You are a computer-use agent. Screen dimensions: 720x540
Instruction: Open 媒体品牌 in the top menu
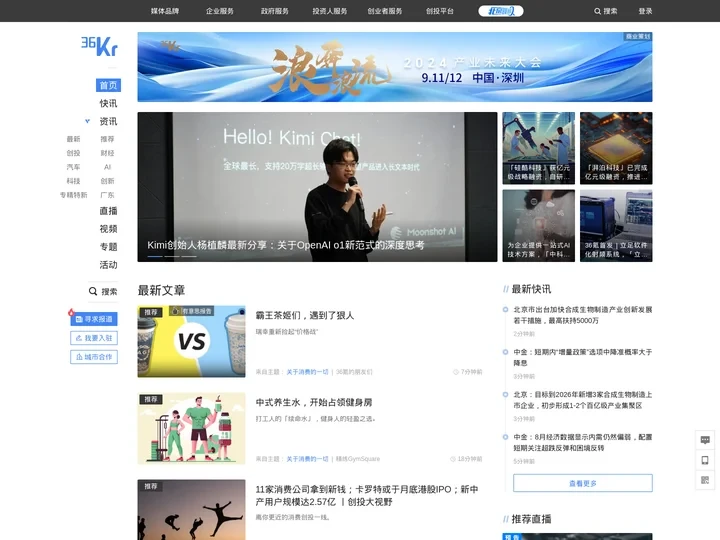(x=165, y=11)
